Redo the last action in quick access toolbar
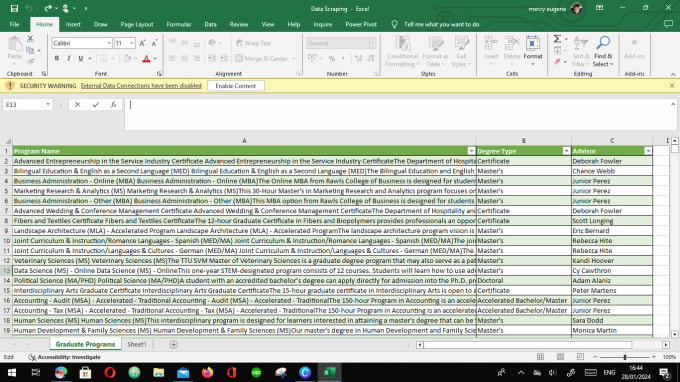 pyautogui.click(x=48, y=9)
